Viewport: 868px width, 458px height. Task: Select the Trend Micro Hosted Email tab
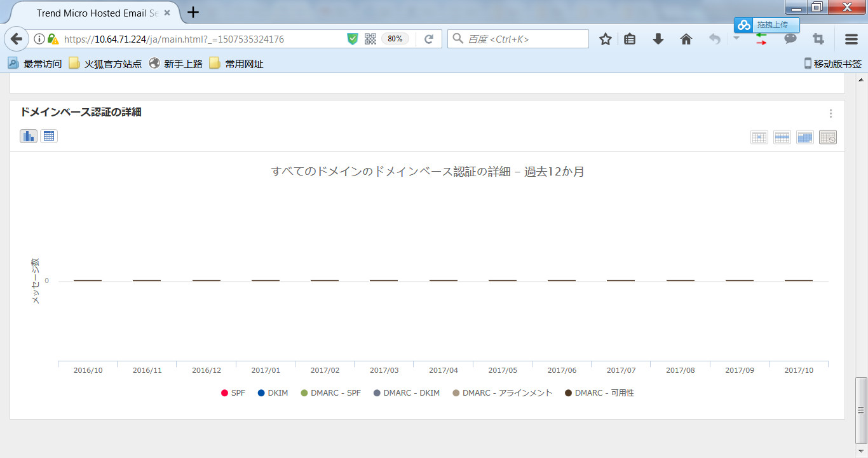[97, 13]
